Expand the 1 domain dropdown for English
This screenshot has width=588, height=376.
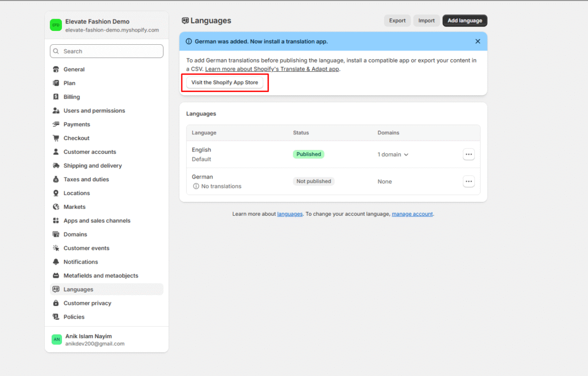point(393,154)
